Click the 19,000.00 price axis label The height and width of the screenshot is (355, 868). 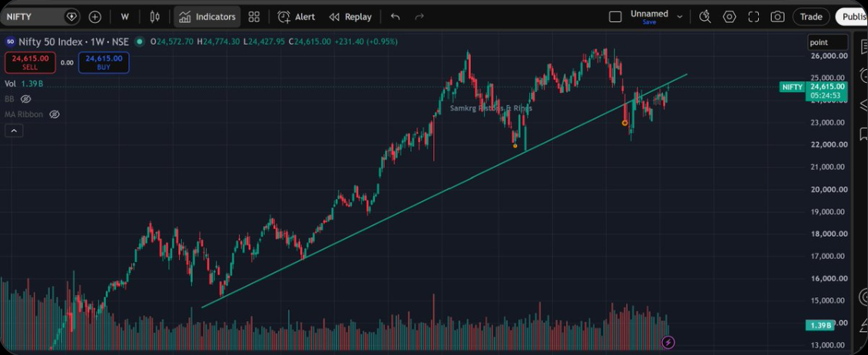coord(827,211)
